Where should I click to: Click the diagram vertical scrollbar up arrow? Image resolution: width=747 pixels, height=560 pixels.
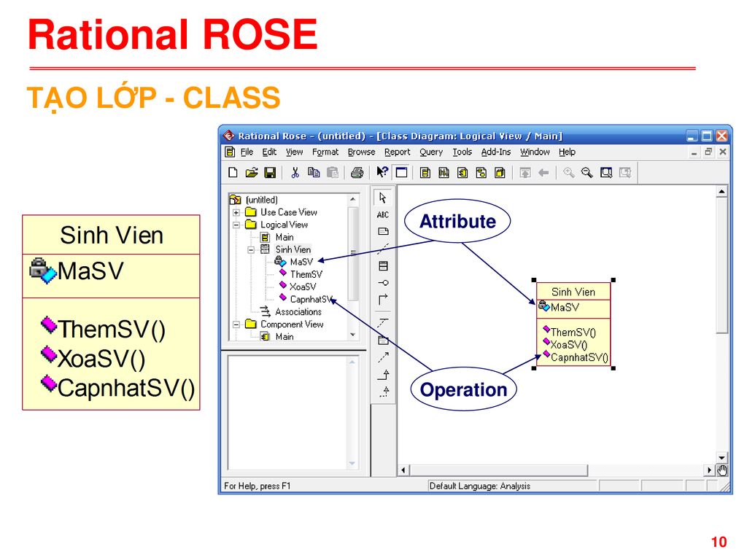(721, 192)
